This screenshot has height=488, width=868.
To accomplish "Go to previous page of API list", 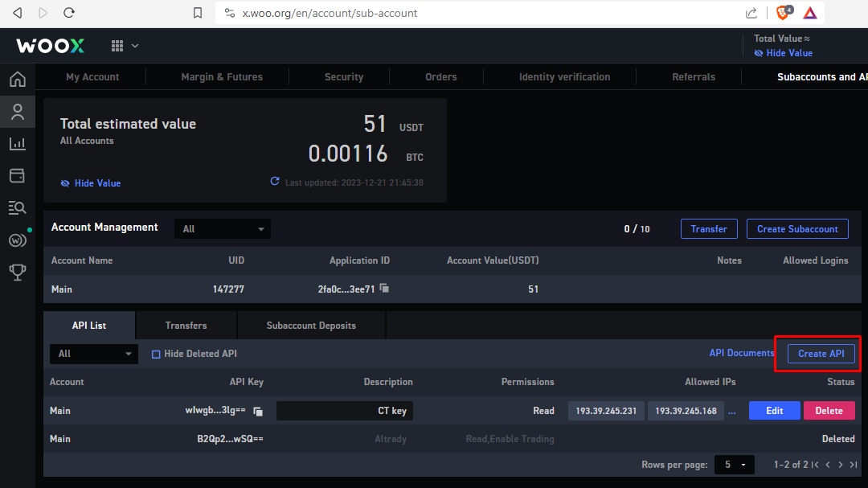I will pyautogui.click(x=828, y=465).
